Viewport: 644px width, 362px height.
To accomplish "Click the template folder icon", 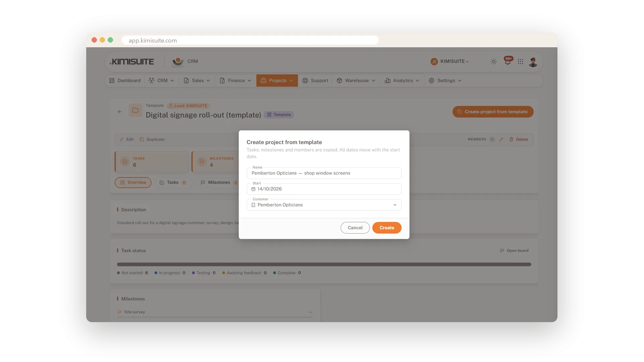I will point(135,110).
